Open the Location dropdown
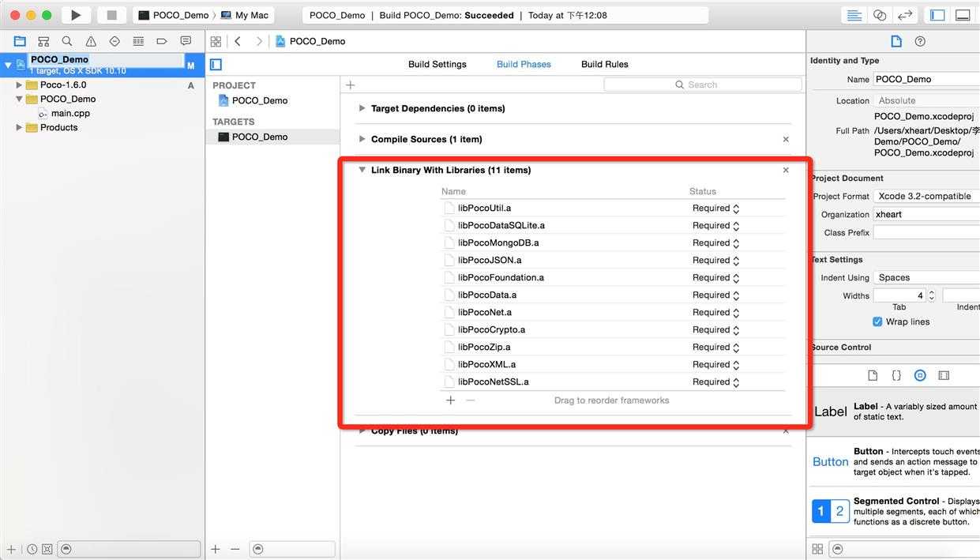980x560 pixels. (926, 100)
